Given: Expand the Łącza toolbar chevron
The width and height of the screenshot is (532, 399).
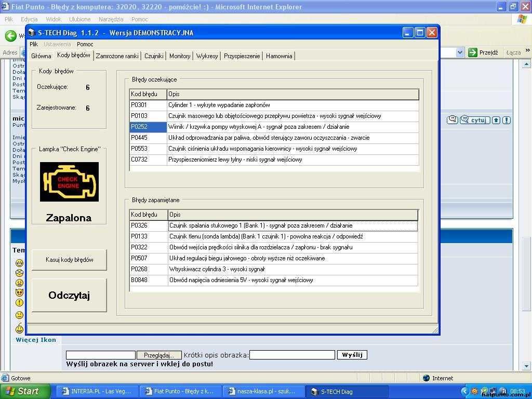Looking at the screenshot, I should pyautogui.click(x=528, y=50).
